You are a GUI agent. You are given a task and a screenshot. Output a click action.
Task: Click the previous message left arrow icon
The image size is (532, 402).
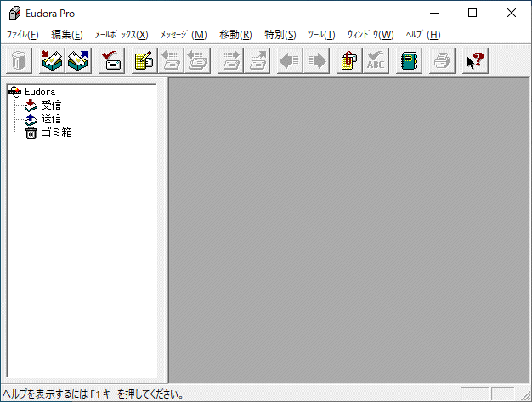click(x=290, y=60)
